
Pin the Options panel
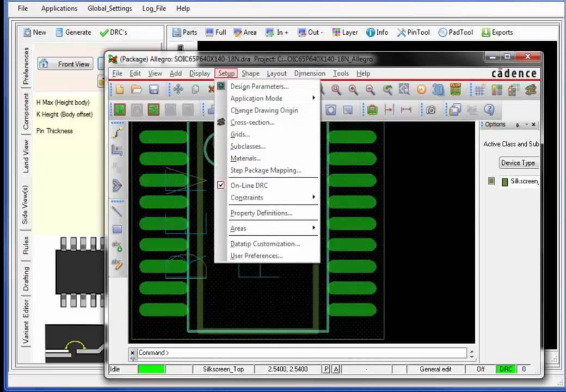[x=518, y=125]
